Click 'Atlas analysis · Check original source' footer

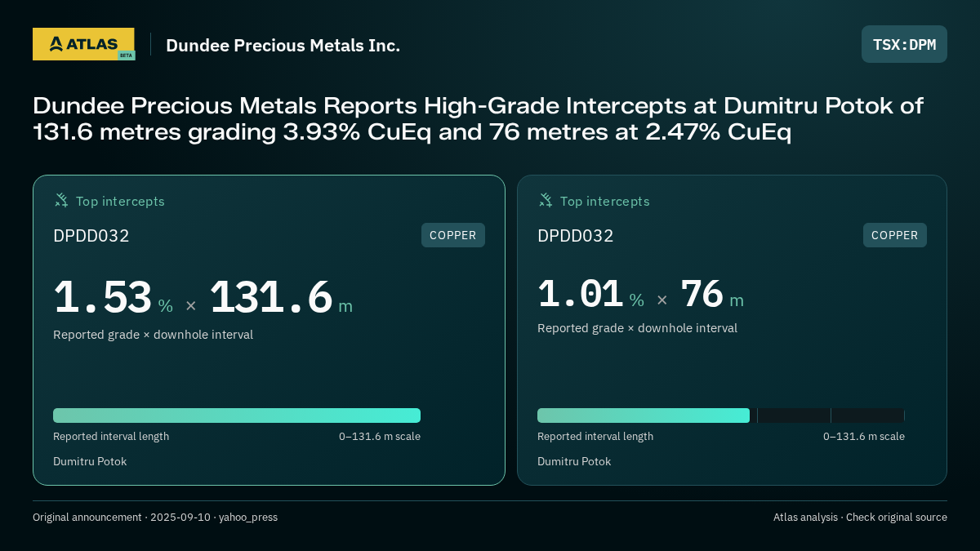tap(860, 518)
